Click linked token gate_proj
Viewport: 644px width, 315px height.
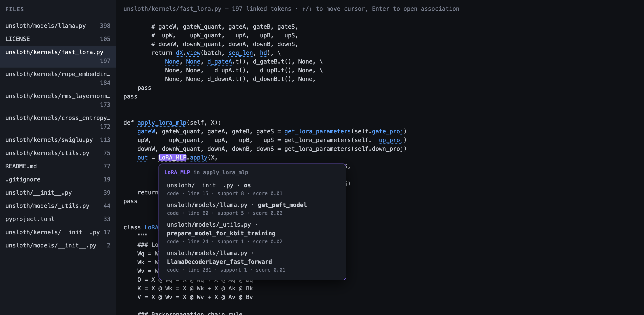(388, 131)
